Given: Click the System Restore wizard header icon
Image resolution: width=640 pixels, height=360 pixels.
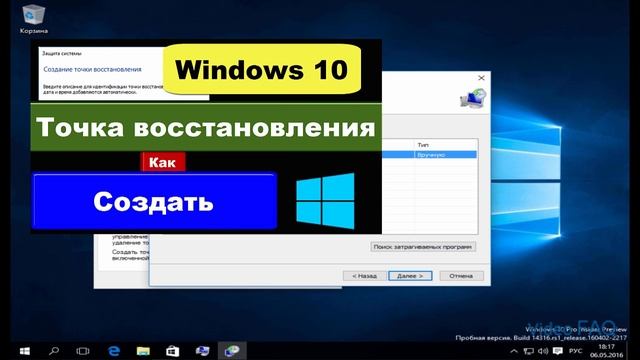Looking at the screenshot, I should pyautogui.click(x=473, y=98).
